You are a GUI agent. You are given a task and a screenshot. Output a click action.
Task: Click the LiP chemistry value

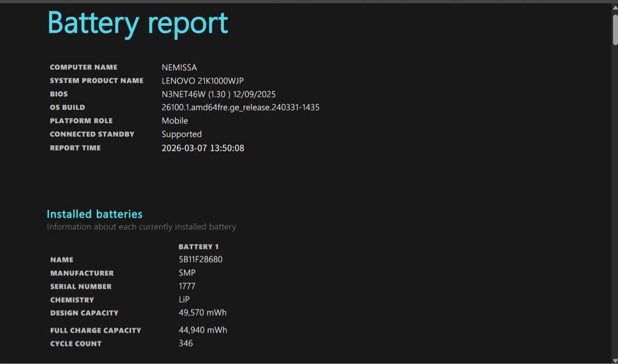tap(184, 299)
